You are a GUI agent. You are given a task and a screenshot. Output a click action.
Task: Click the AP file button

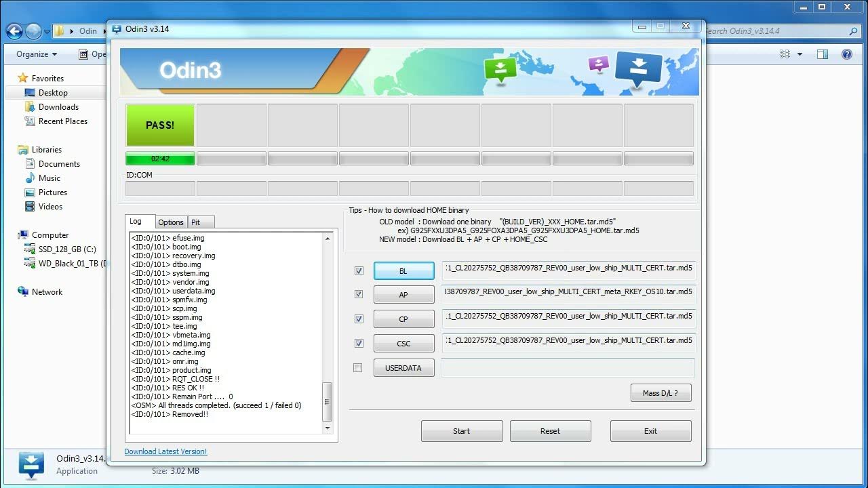point(403,295)
